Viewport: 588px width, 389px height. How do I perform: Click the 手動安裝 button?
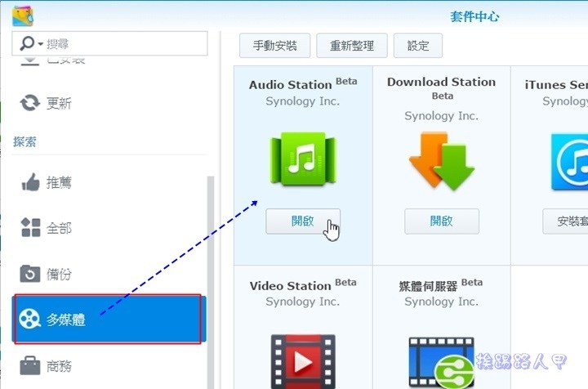click(x=275, y=46)
